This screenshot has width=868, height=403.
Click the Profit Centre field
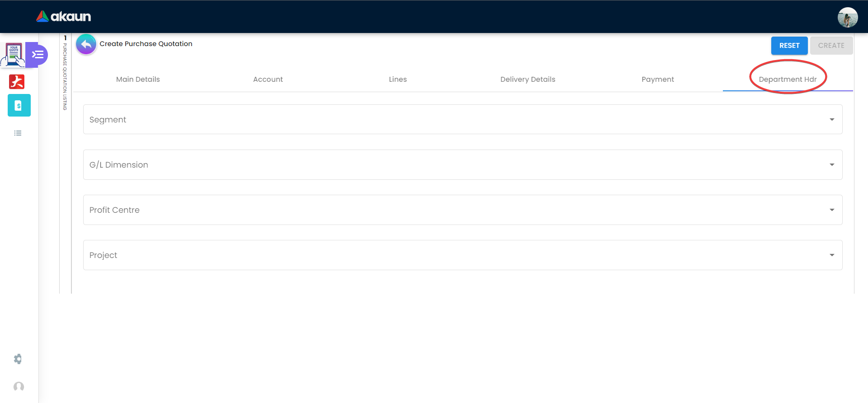click(x=462, y=210)
